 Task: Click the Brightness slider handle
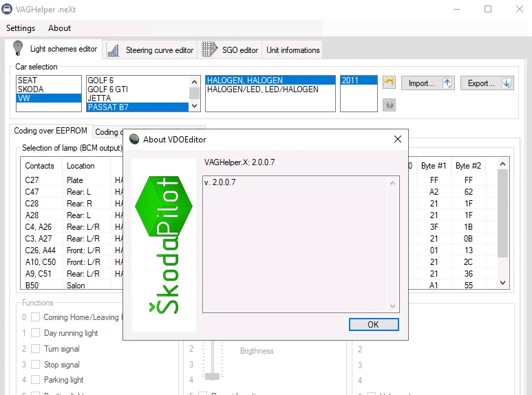coord(213,376)
